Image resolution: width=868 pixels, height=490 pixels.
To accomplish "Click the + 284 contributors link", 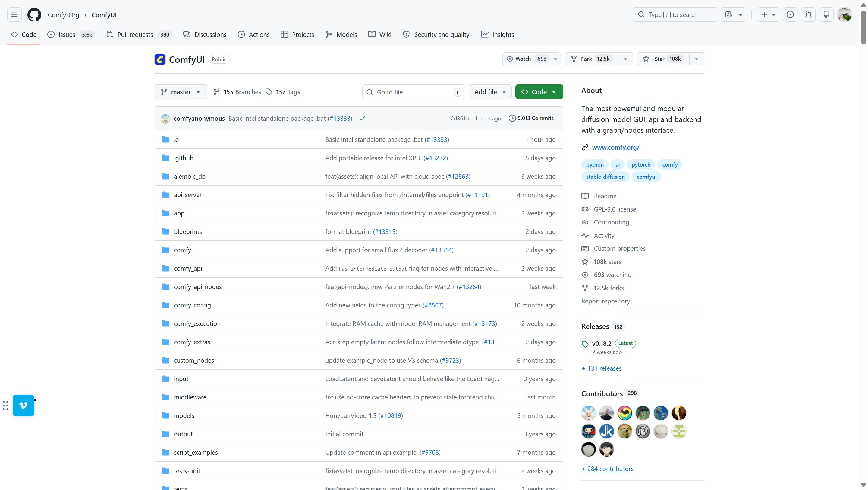I will pyautogui.click(x=607, y=469).
